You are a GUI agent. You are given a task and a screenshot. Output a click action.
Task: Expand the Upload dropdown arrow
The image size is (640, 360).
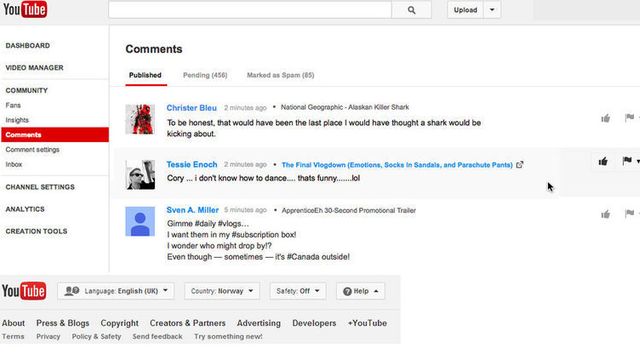pyautogui.click(x=492, y=10)
